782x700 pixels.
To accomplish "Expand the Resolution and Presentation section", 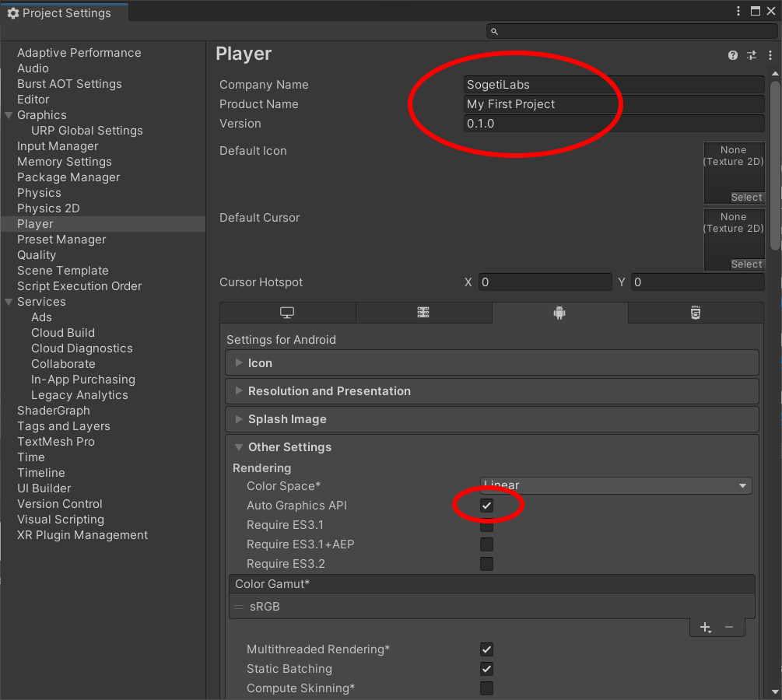I will [x=329, y=391].
